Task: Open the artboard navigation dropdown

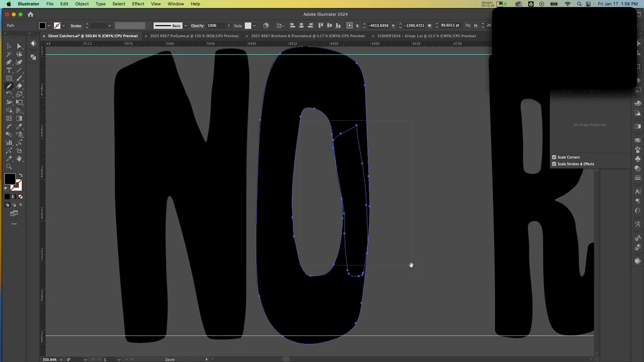Action: pyautogui.click(x=119, y=359)
